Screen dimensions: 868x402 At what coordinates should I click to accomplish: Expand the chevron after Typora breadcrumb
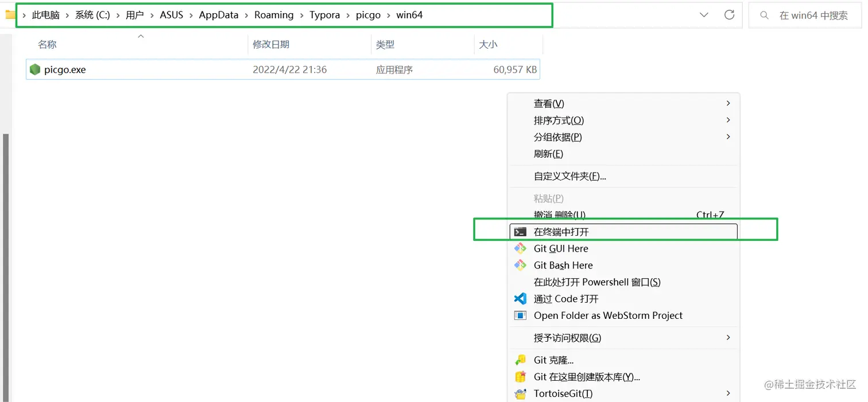pos(348,15)
